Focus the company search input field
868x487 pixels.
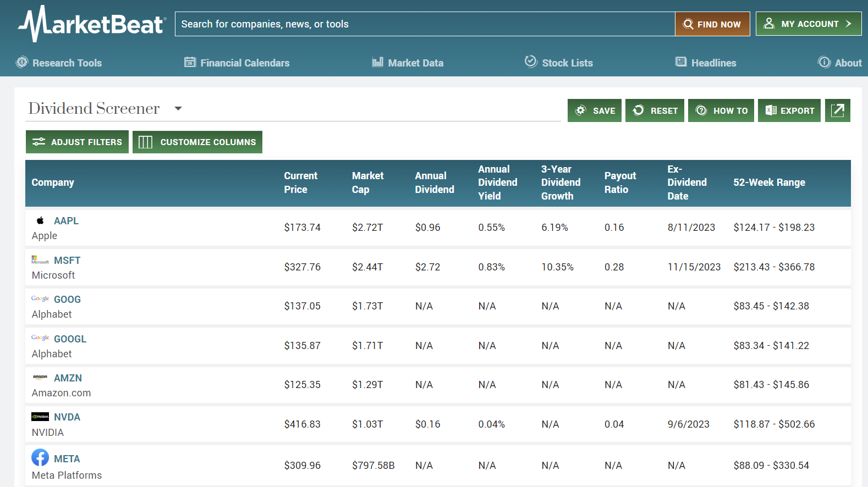[425, 24]
